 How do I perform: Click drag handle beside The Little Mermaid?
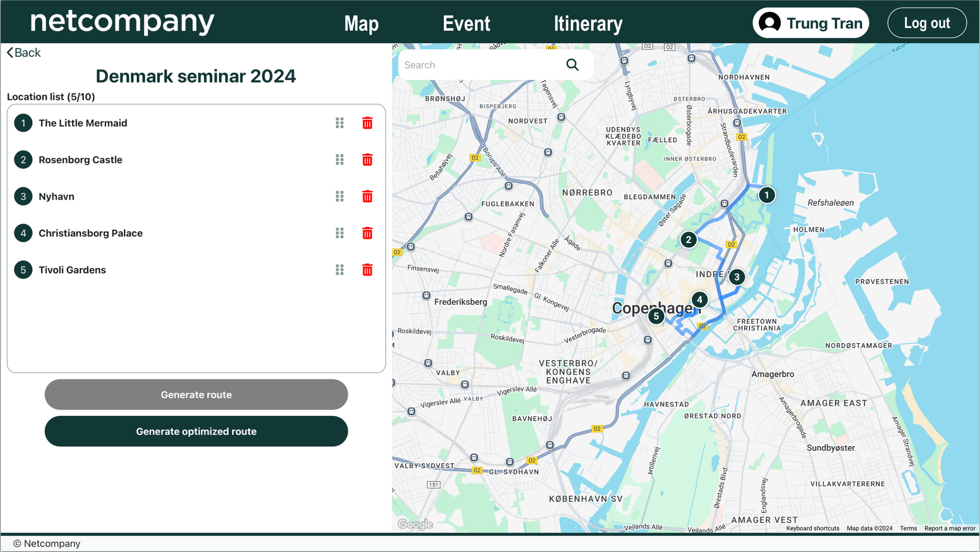coord(339,123)
